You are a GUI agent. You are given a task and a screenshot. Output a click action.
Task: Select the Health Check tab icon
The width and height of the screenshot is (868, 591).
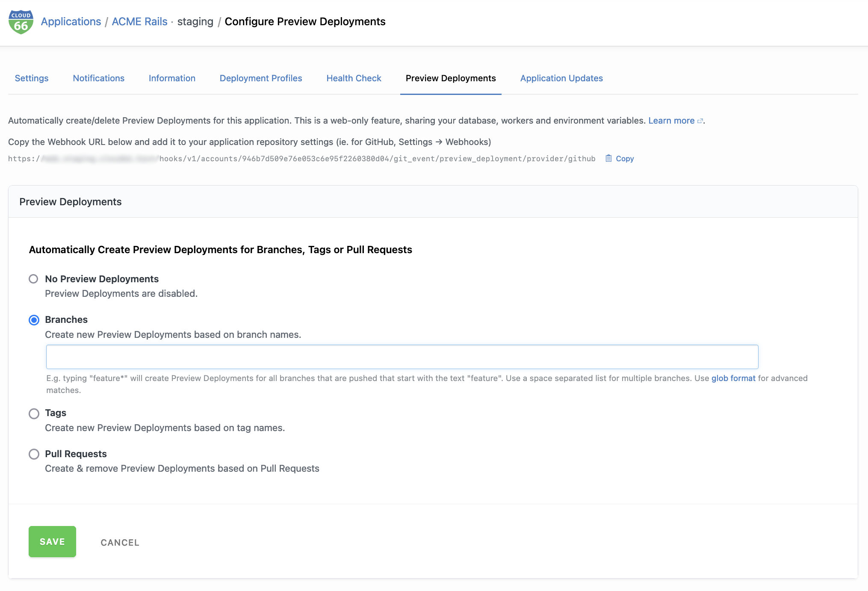pyautogui.click(x=354, y=78)
